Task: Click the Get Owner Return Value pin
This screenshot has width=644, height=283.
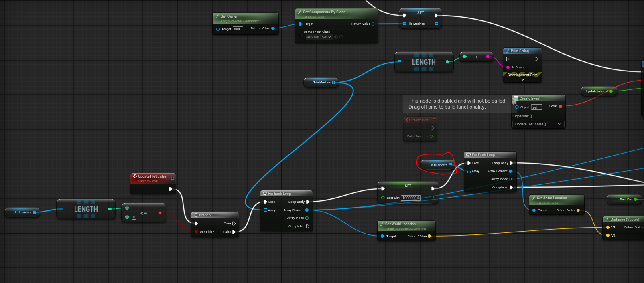Action: click(x=273, y=28)
